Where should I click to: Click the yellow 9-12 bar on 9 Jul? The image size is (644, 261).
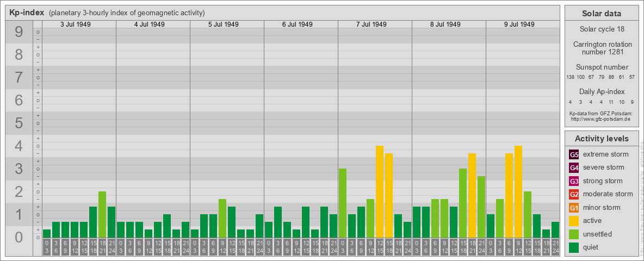(518, 191)
